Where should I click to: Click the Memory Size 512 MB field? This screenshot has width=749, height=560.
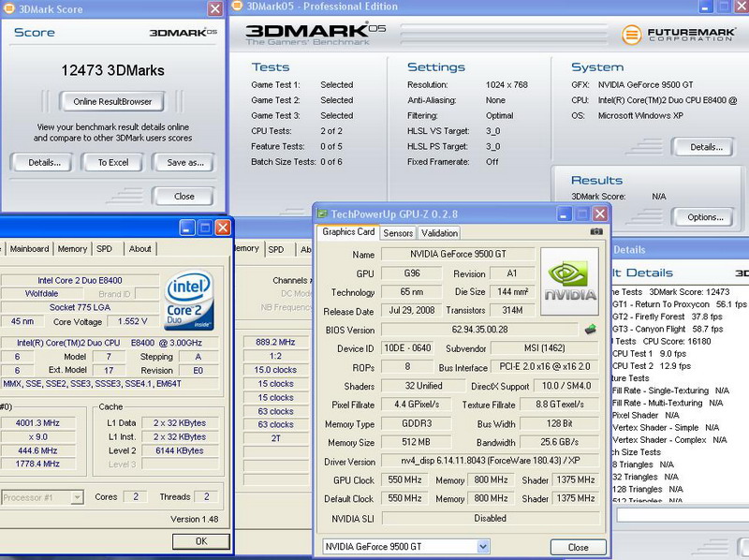tap(416, 442)
